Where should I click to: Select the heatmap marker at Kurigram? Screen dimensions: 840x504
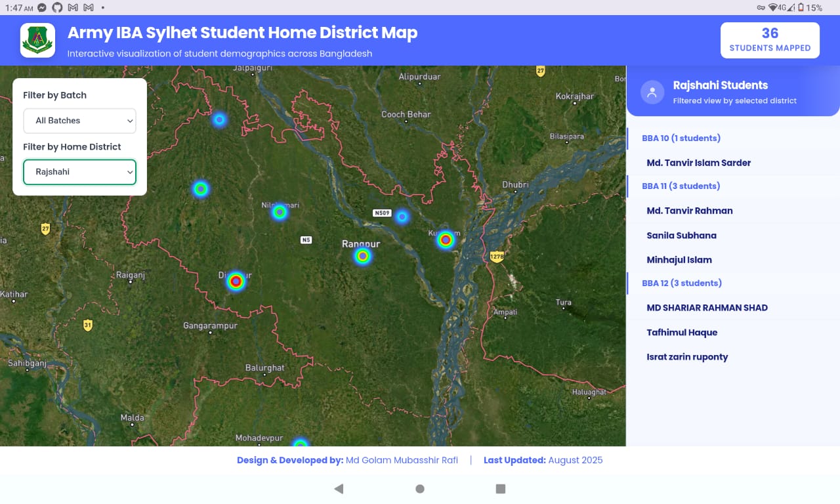coord(446,240)
